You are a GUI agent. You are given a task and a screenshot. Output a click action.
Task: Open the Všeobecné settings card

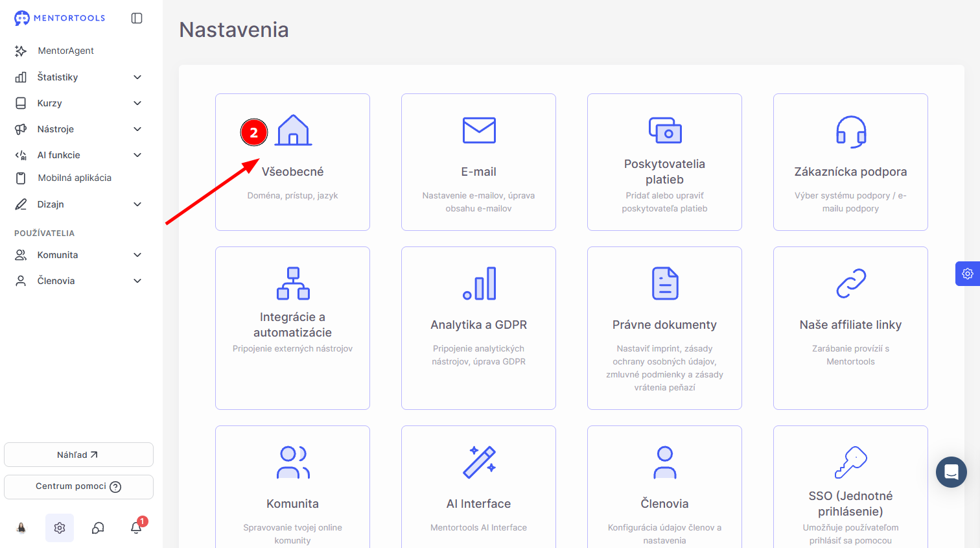coord(292,162)
